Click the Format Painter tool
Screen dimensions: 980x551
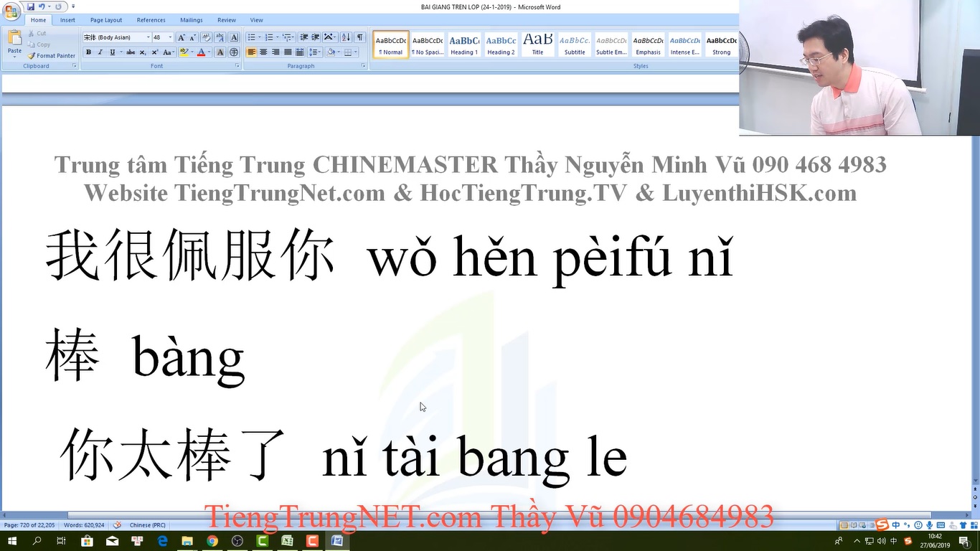[52, 55]
